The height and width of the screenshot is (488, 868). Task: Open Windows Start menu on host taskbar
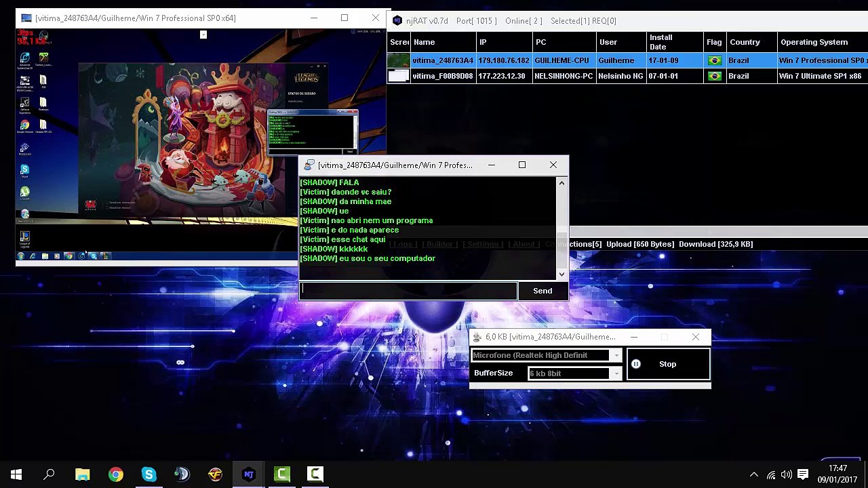pyautogui.click(x=16, y=474)
